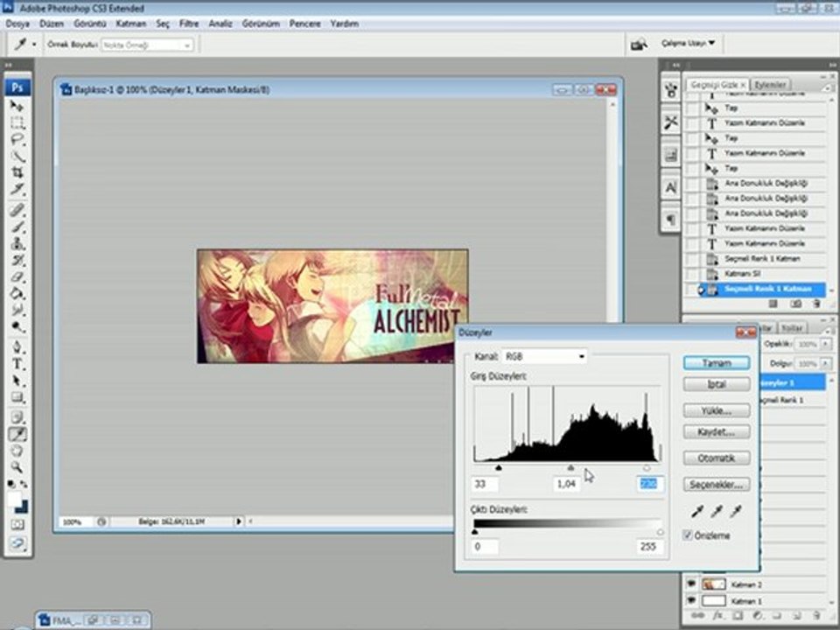Delete current history state trash icon
Screen dimensions: 840x630
pyautogui.click(x=816, y=304)
